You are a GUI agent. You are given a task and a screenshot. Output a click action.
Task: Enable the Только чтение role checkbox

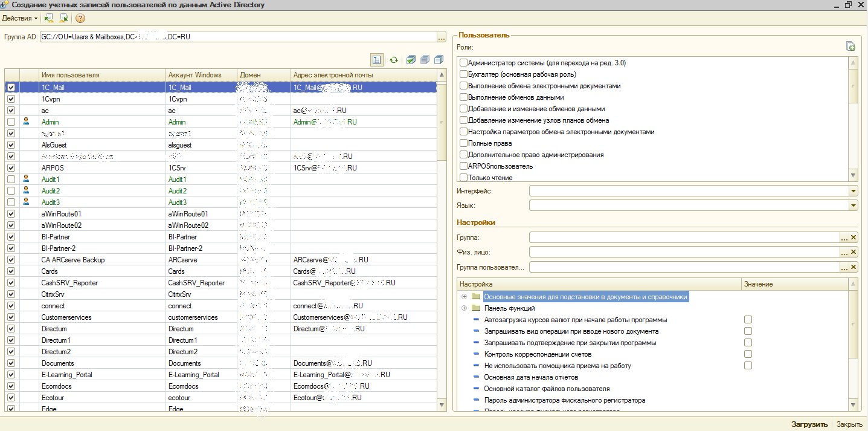pyautogui.click(x=463, y=178)
